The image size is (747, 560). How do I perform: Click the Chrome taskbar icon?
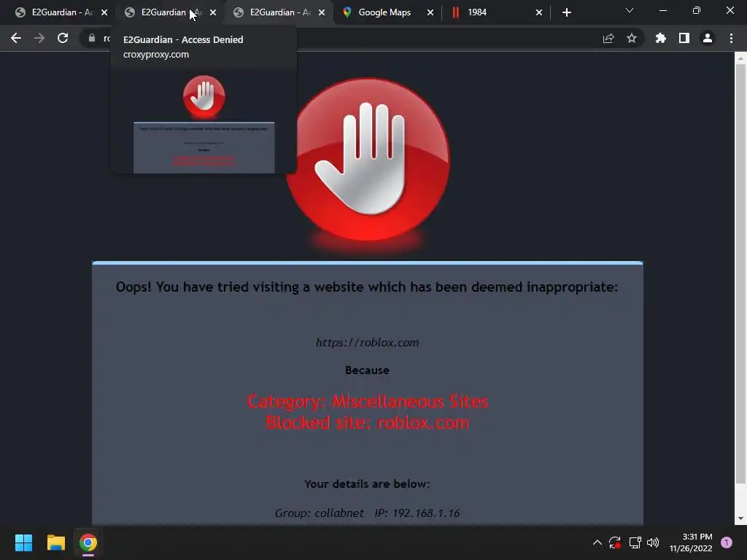pos(88,542)
